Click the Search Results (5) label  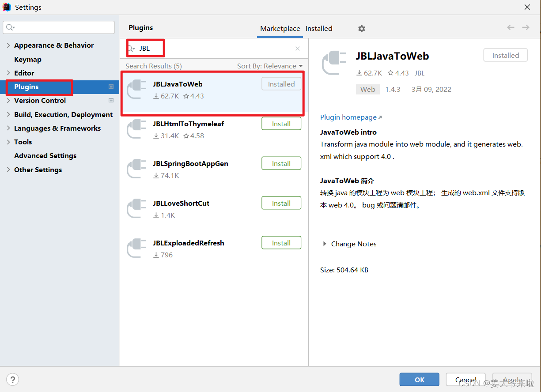tap(153, 66)
